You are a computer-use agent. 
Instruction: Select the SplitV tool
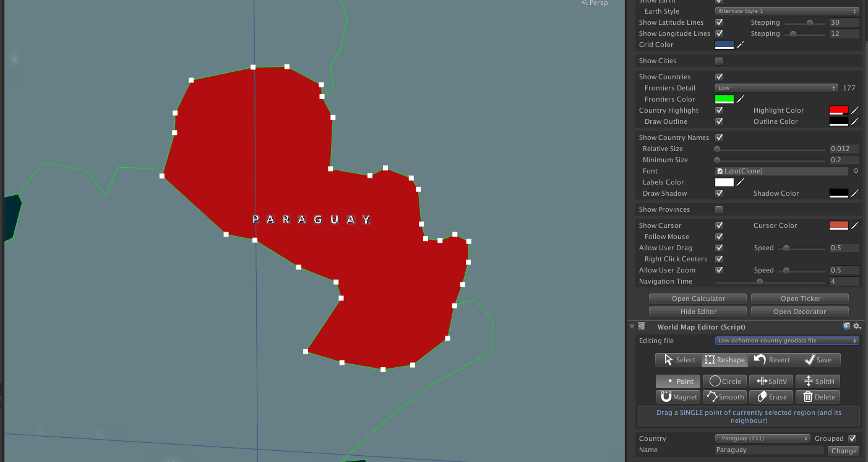[x=771, y=381]
